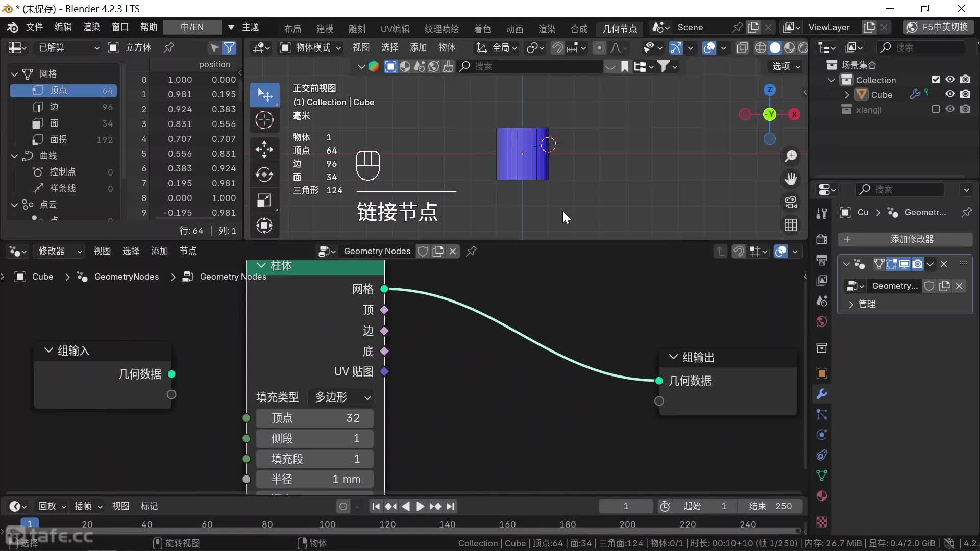Open the 填充类型 polygon dropdown in 柱体 node
The width and height of the screenshot is (980, 551).
(x=340, y=397)
